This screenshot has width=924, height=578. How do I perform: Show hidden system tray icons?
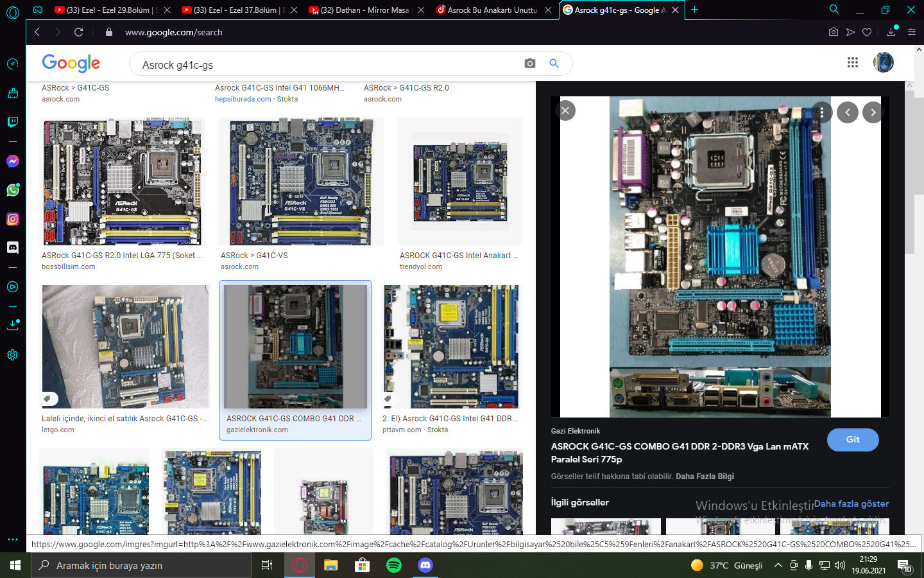click(x=778, y=565)
